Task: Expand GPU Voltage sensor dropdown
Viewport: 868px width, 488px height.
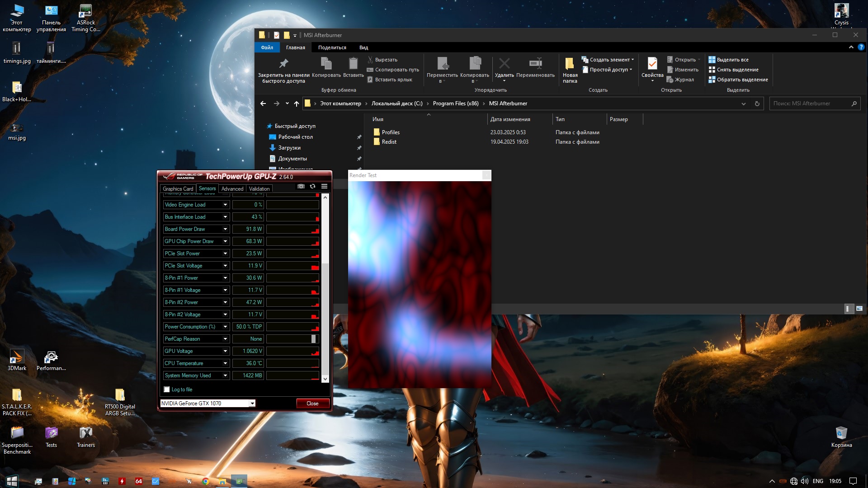Action: (225, 351)
